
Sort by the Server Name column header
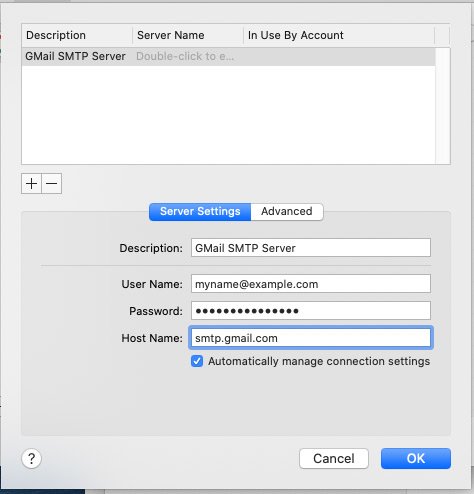point(188,35)
